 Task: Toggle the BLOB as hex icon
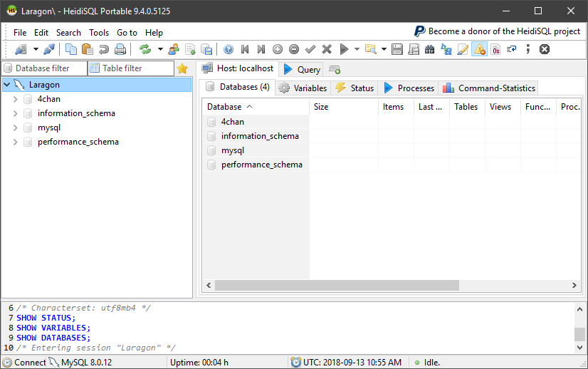(495, 49)
